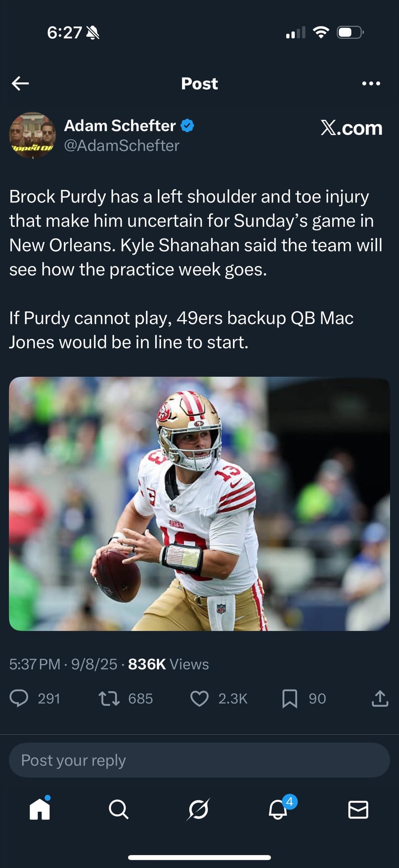Tap the Post your reply field

click(x=199, y=760)
